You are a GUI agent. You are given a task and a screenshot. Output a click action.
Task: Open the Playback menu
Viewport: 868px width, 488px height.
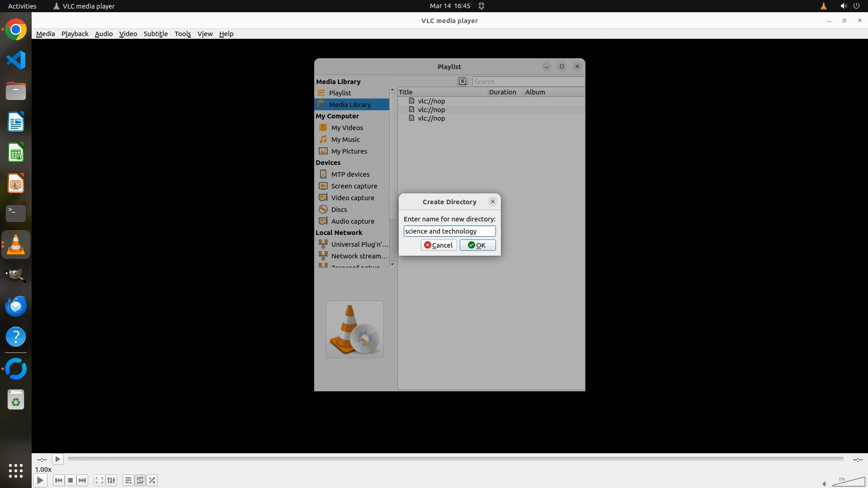pos(75,34)
